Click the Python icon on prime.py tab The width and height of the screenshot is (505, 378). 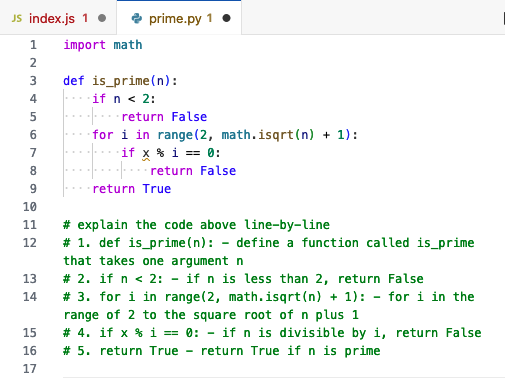tap(137, 18)
